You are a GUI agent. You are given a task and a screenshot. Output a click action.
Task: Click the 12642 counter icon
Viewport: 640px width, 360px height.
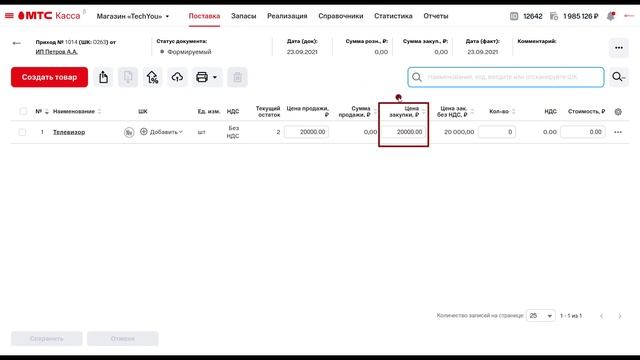click(514, 16)
